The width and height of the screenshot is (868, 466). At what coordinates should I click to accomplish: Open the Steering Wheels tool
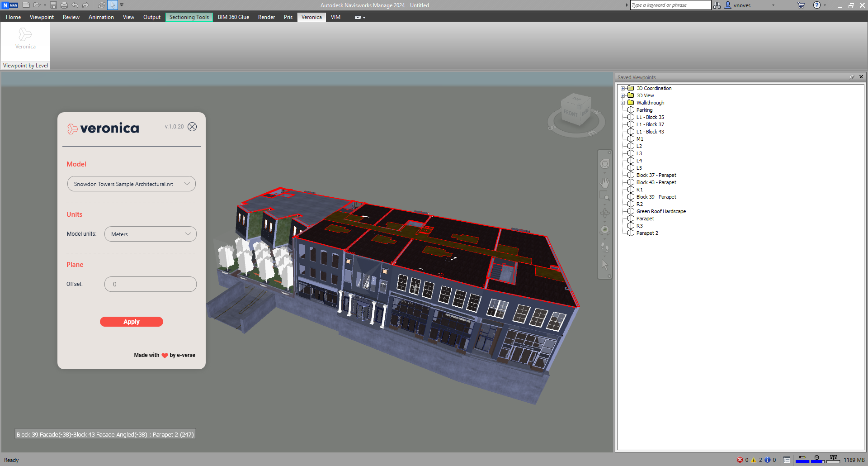point(604,164)
